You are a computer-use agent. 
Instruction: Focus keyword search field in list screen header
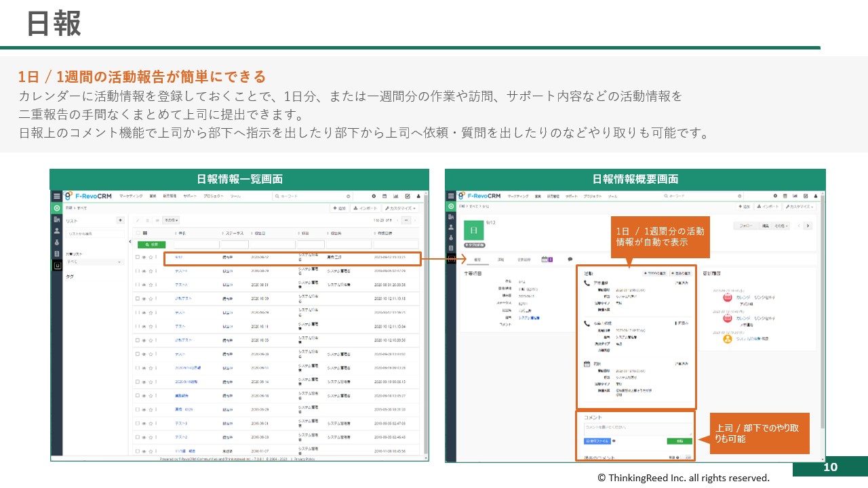pos(313,196)
